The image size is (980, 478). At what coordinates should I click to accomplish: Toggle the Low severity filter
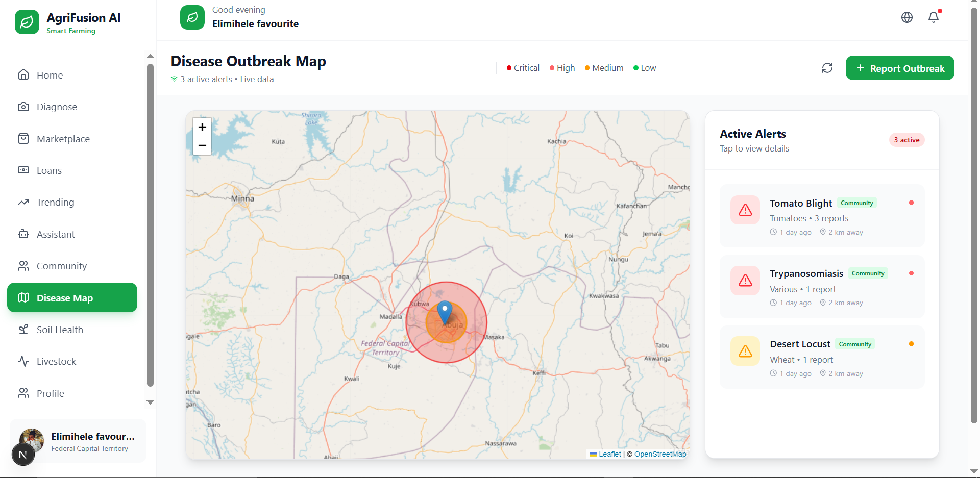click(x=644, y=67)
